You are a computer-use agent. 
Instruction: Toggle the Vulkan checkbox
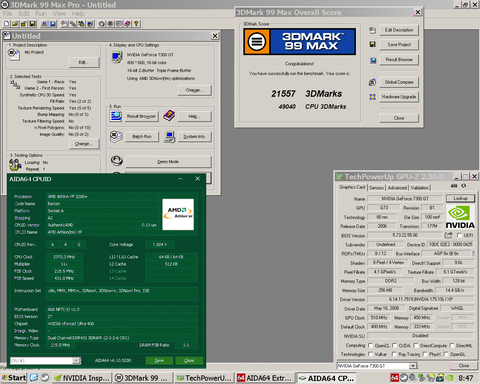point(370,354)
